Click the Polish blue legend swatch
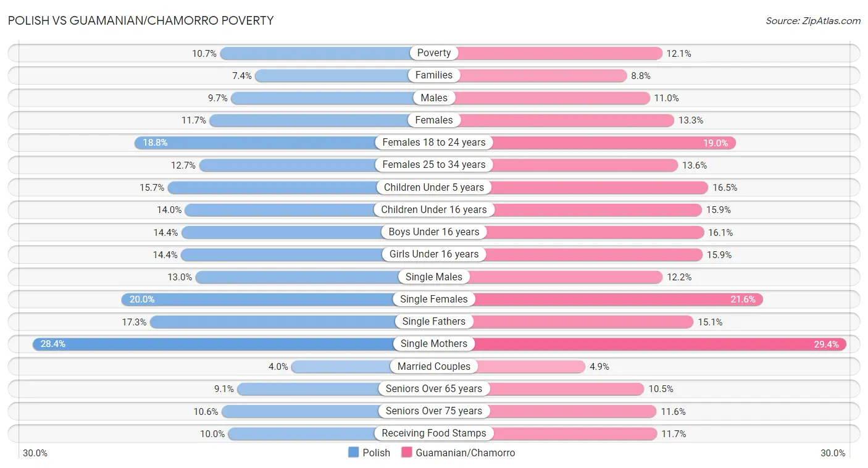Image resolution: width=868 pixels, height=468 pixels. click(354, 453)
